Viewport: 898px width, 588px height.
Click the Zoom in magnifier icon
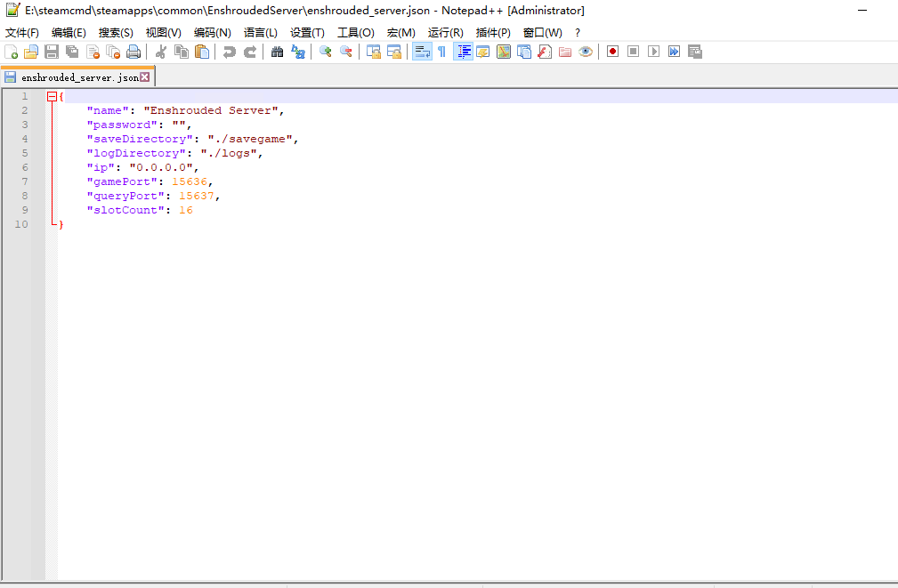(x=326, y=52)
